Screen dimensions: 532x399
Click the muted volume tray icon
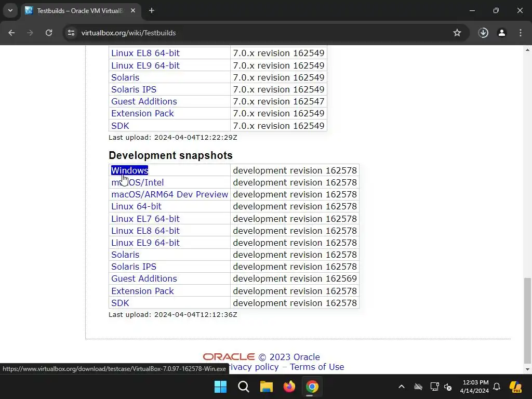pyautogui.click(x=448, y=387)
